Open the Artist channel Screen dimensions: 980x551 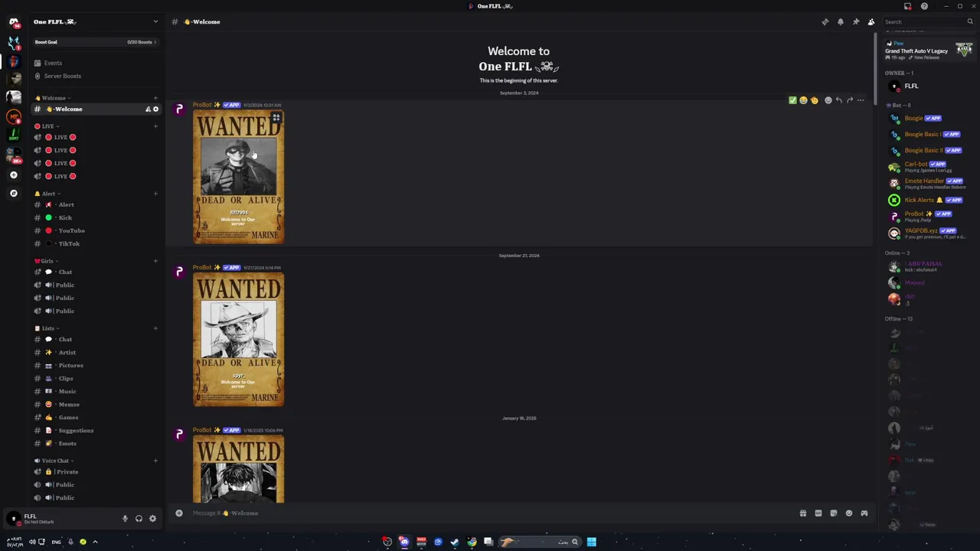[x=96, y=352]
